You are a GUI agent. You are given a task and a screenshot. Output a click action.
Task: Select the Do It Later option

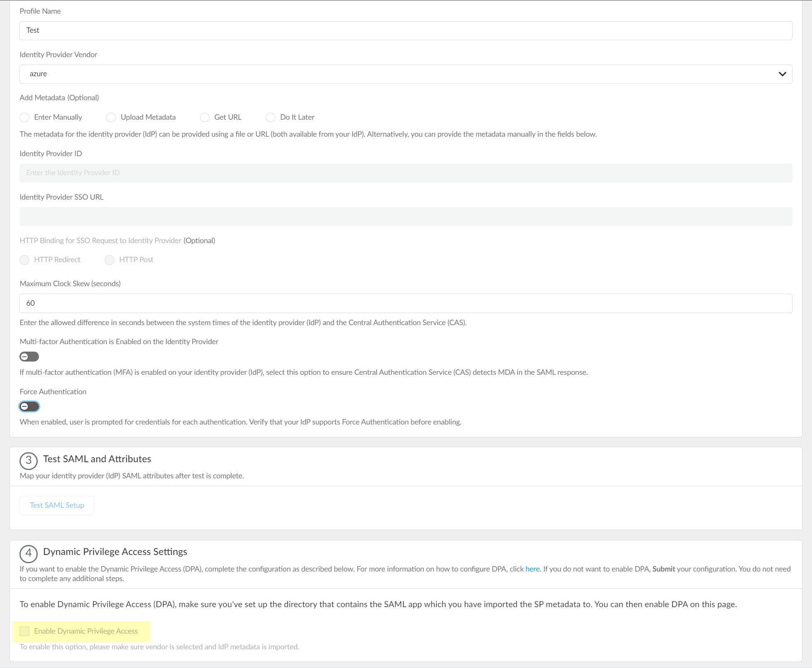[x=271, y=118]
